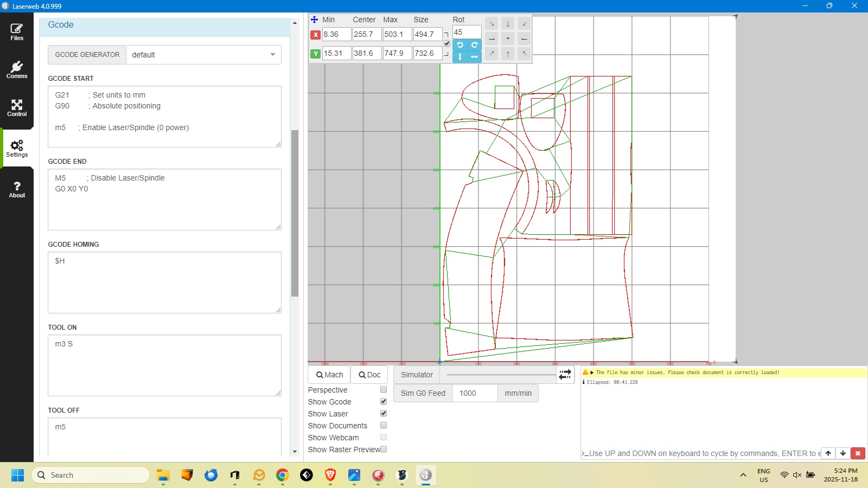Click the Rot angle input field

pyautogui.click(x=467, y=33)
